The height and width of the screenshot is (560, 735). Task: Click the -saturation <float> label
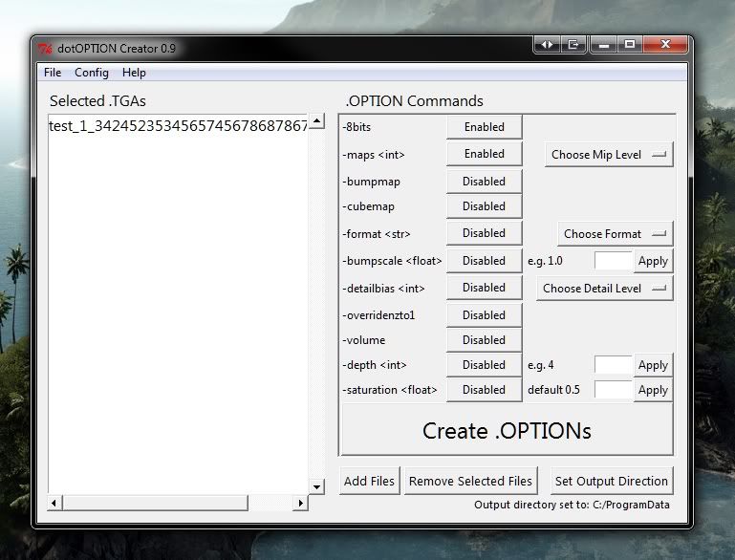pos(390,390)
